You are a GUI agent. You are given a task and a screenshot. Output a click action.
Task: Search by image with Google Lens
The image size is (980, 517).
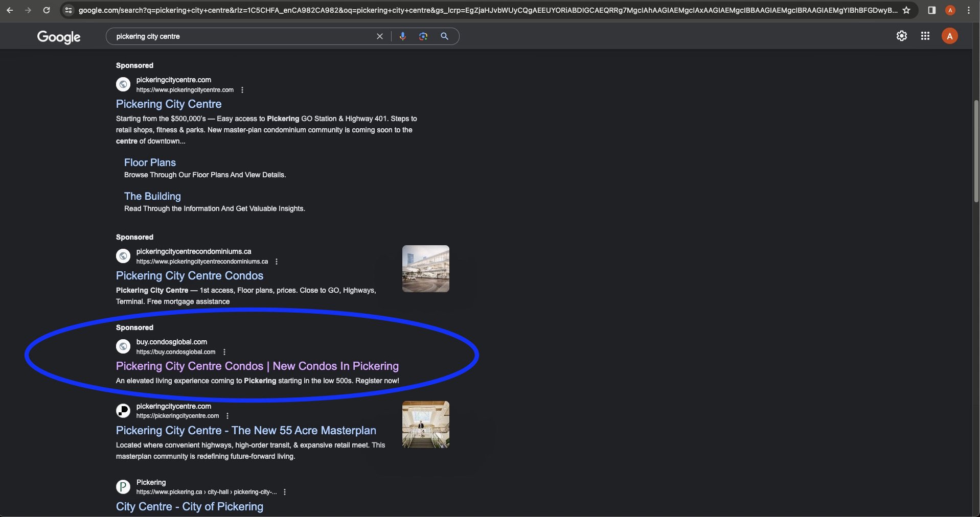point(423,36)
